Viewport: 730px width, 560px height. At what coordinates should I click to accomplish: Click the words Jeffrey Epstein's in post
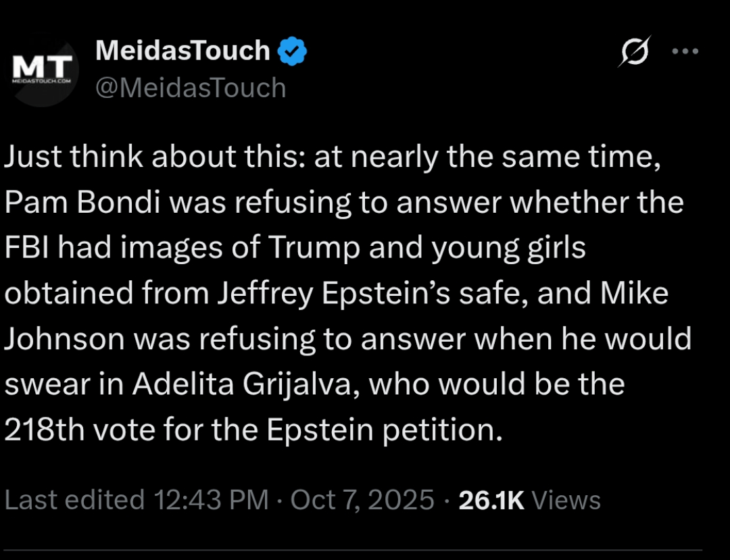point(345,293)
